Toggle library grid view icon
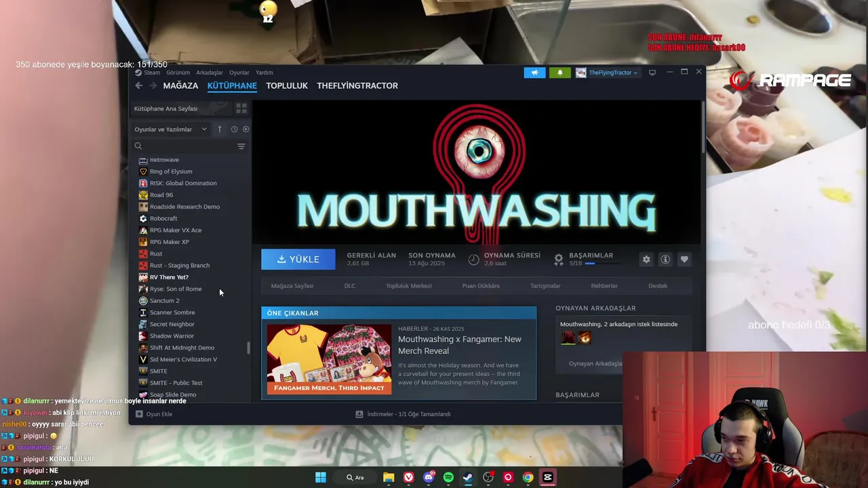This screenshot has height=488, width=868. pos(241,108)
